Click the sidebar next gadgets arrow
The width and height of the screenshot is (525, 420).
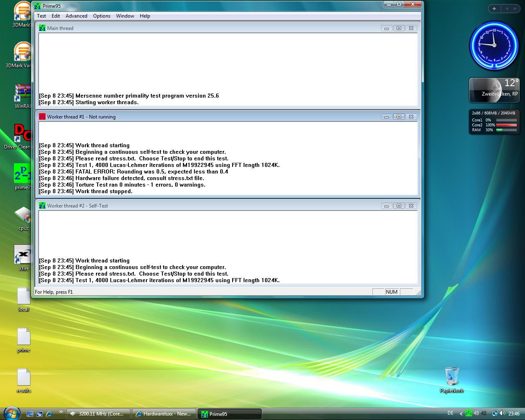pos(515,8)
